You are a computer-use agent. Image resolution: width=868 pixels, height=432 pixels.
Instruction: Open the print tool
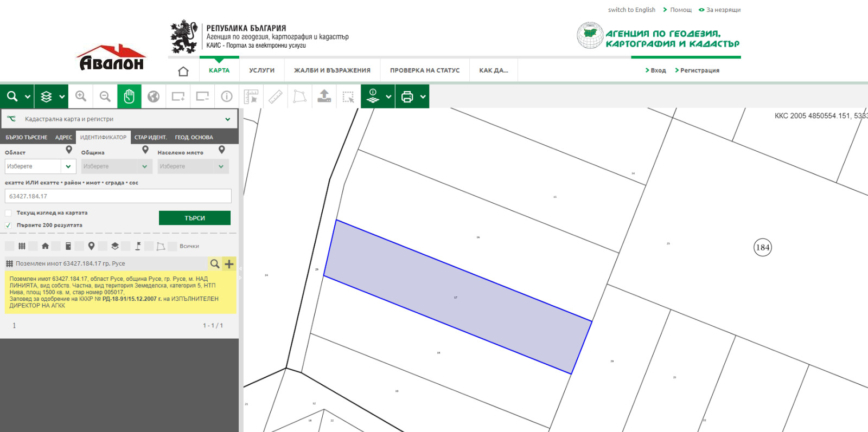[x=407, y=96]
